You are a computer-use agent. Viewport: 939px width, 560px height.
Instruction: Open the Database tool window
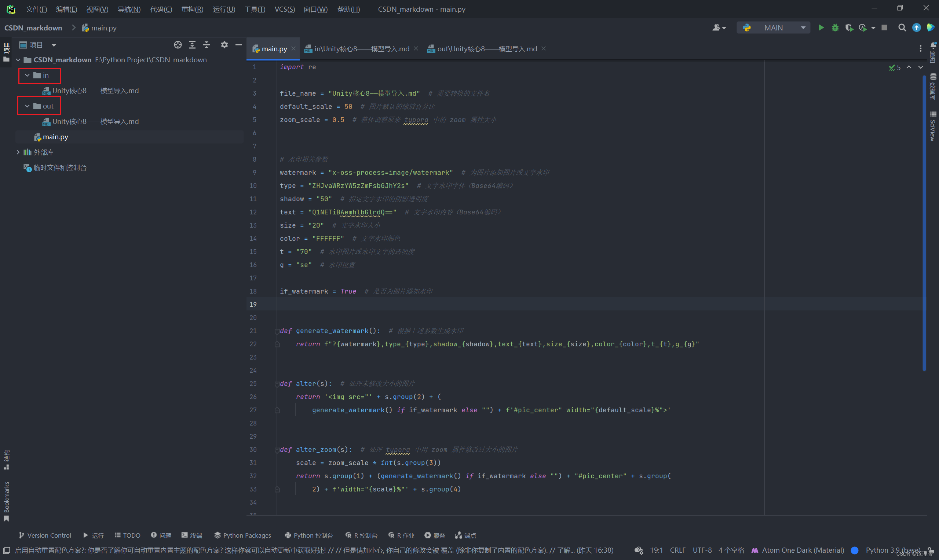(933, 86)
